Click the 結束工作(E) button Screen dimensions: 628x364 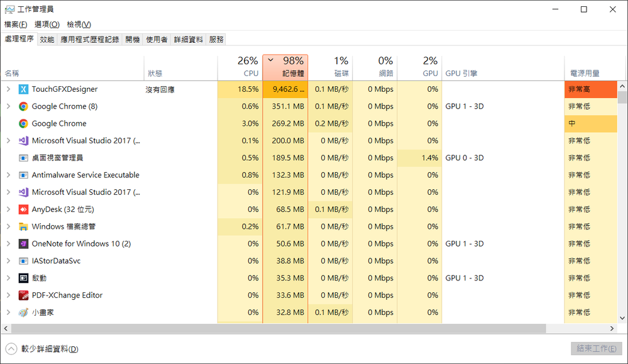pyautogui.click(x=597, y=348)
